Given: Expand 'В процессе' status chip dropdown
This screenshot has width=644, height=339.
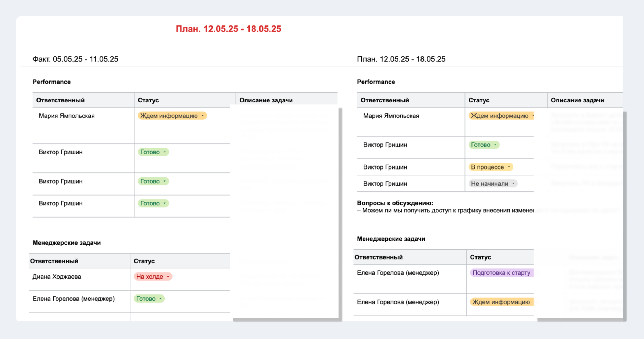Looking at the screenshot, I should pos(490,167).
